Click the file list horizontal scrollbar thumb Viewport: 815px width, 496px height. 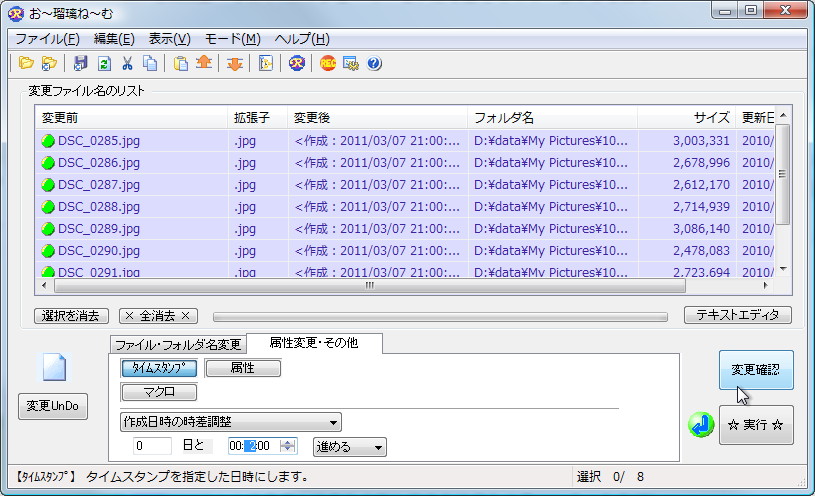[370, 285]
